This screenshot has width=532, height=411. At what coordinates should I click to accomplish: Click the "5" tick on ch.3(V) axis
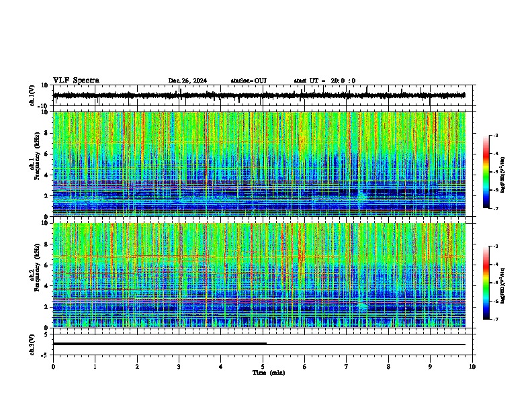[46, 334]
